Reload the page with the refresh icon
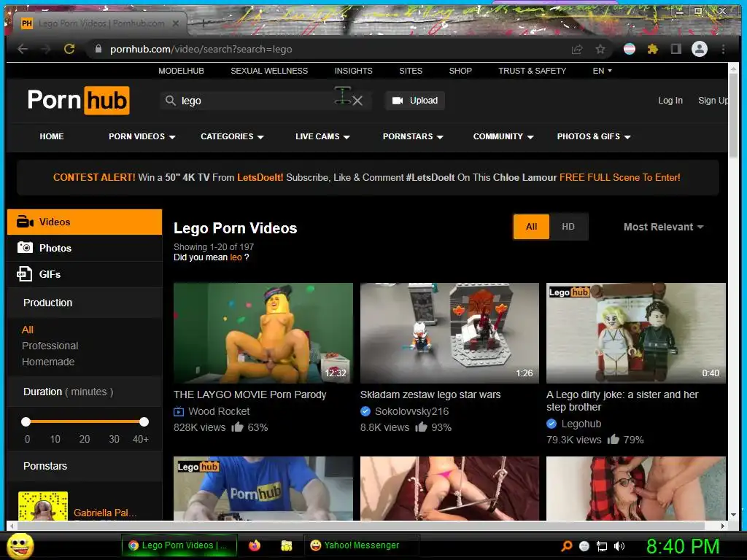 (x=69, y=49)
